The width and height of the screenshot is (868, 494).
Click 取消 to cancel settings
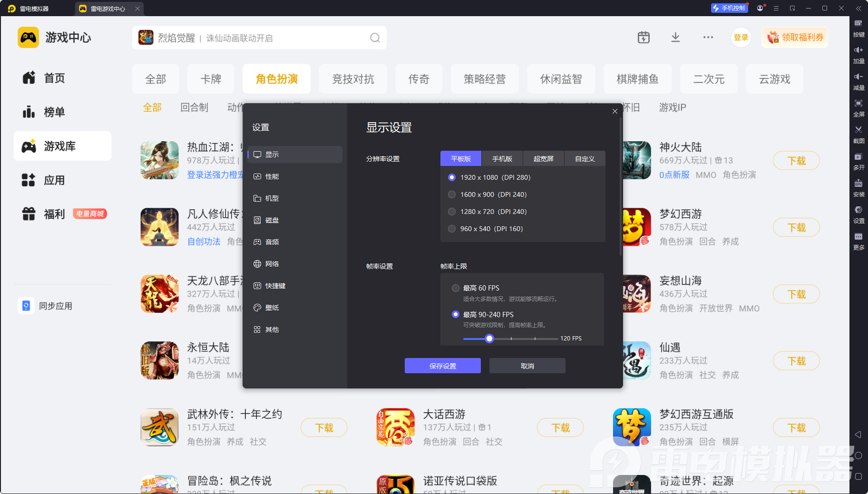click(527, 366)
